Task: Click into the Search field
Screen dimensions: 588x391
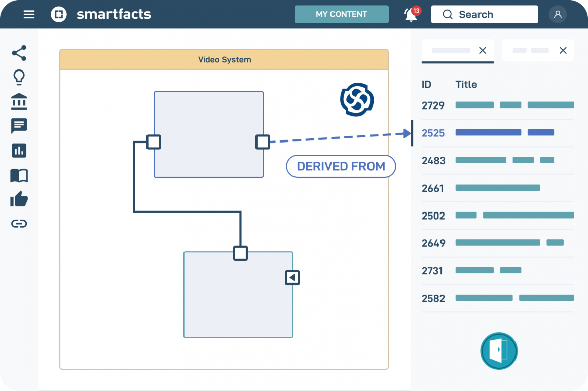Action: pos(484,14)
